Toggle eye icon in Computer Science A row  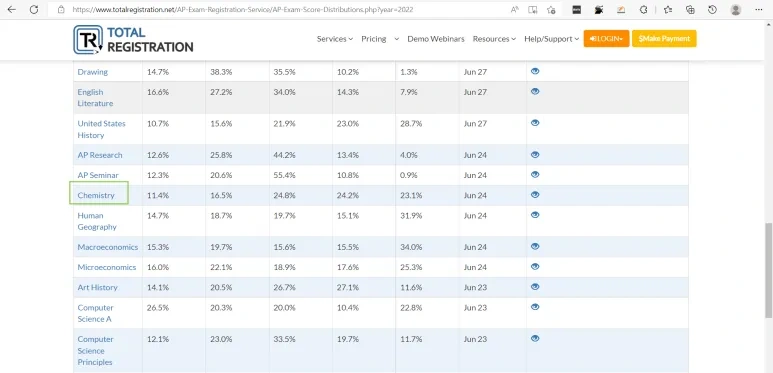point(535,307)
